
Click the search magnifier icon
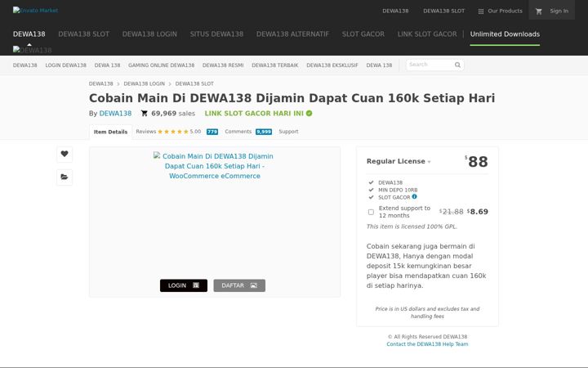tap(457, 65)
